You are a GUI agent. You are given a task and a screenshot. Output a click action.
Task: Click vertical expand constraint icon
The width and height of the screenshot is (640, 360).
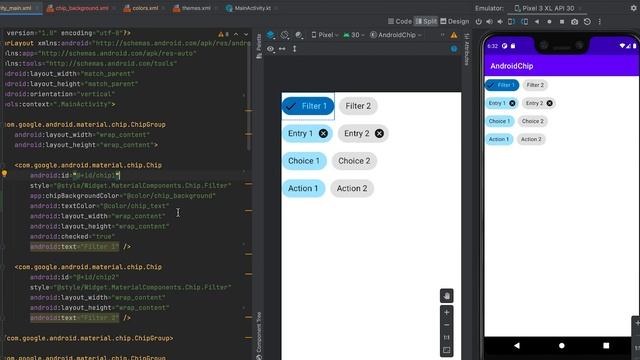(x=294, y=49)
